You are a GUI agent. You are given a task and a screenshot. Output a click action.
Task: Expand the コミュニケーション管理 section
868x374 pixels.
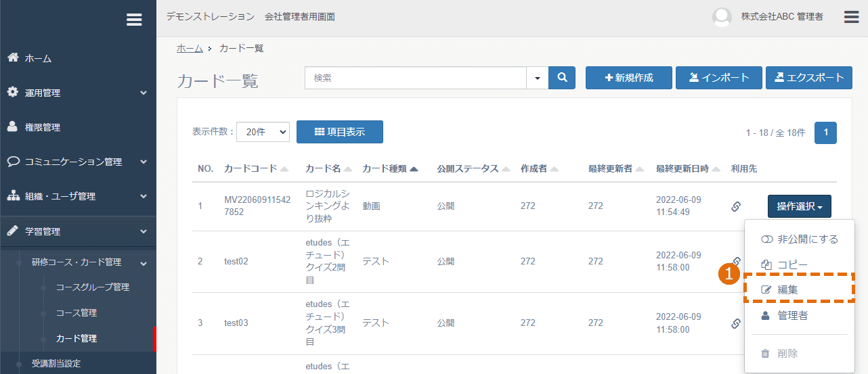click(x=78, y=162)
